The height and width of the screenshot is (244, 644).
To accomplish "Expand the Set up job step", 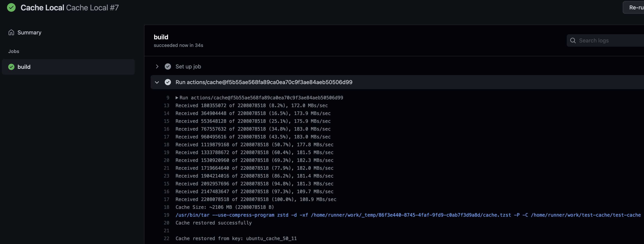I will (x=157, y=66).
